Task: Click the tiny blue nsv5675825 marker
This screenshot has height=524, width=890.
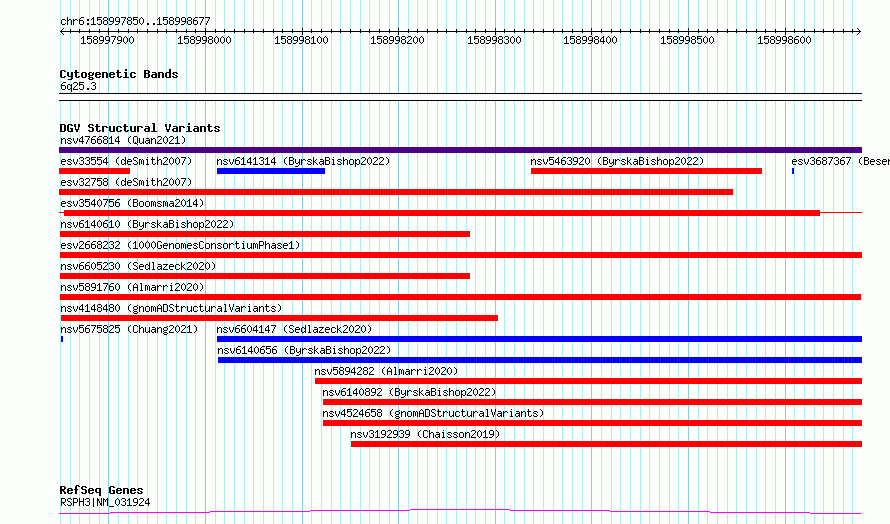Action: tap(62, 339)
